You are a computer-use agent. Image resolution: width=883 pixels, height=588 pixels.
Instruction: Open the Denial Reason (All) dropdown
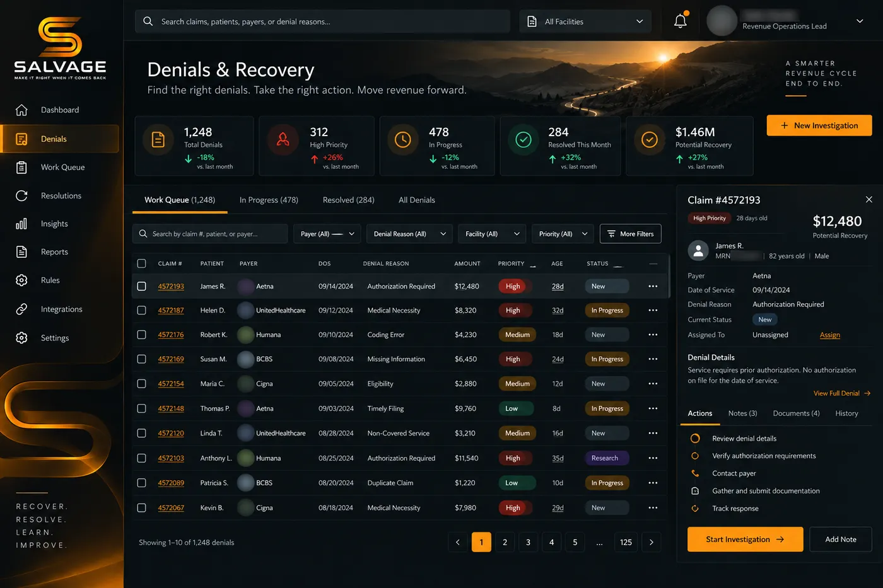click(409, 234)
